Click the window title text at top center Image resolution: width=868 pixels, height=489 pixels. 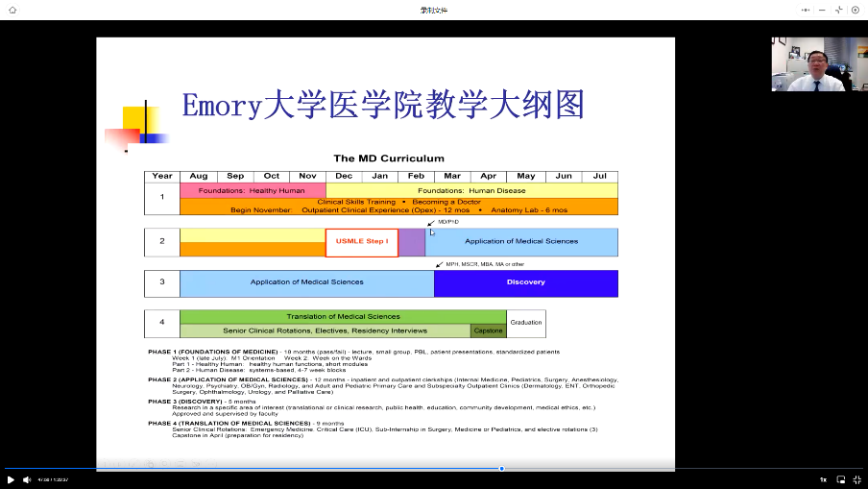click(x=433, y=10)
